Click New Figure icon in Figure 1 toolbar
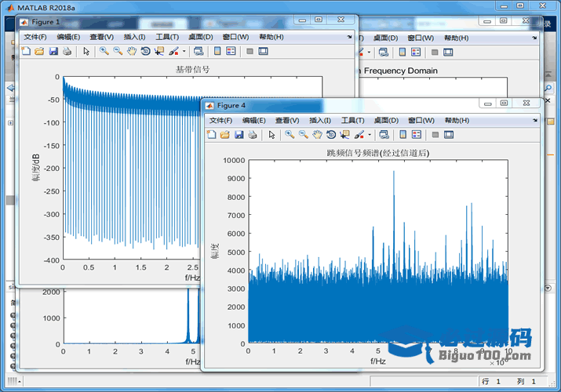561x392 pixels. [x=26, y=51]
